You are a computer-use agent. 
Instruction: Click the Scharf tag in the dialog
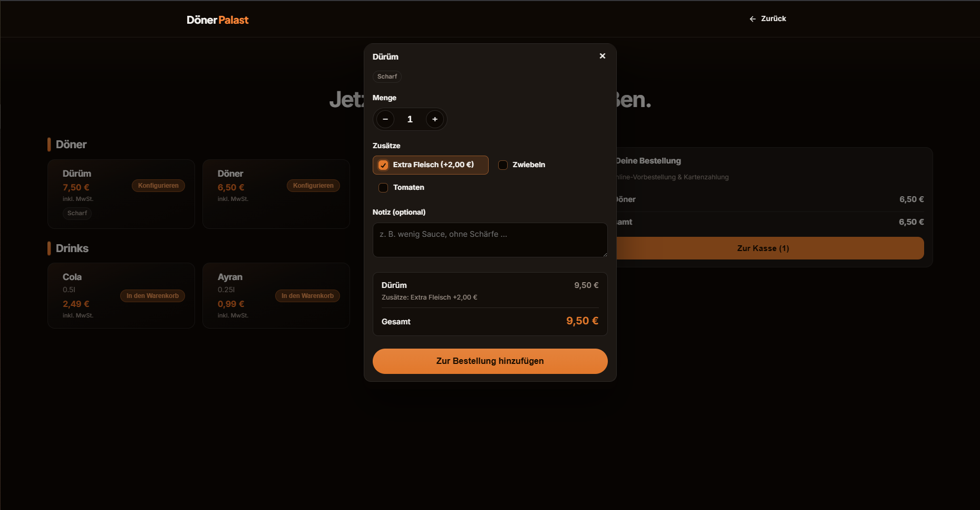[x=387, y=76]
